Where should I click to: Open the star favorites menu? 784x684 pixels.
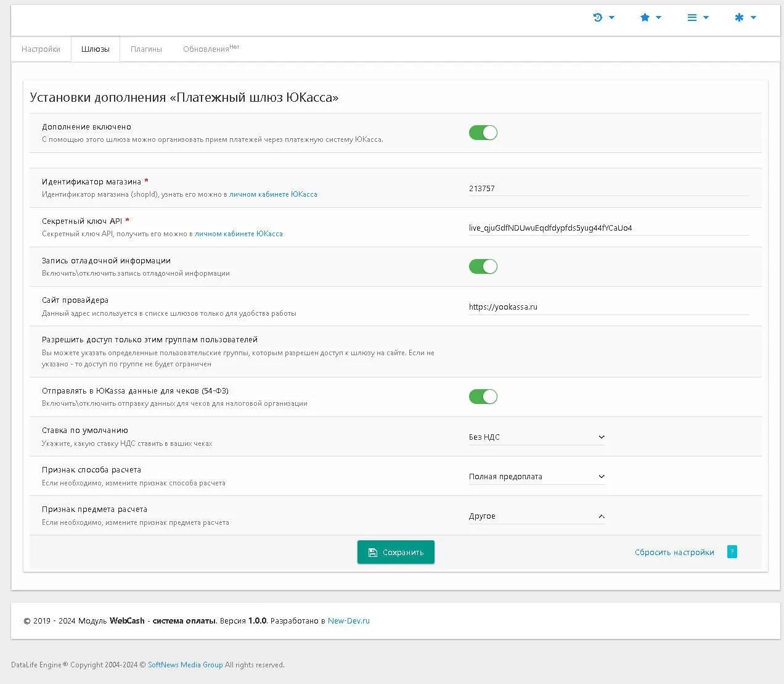pyautogui.click(x=650, y=17)
